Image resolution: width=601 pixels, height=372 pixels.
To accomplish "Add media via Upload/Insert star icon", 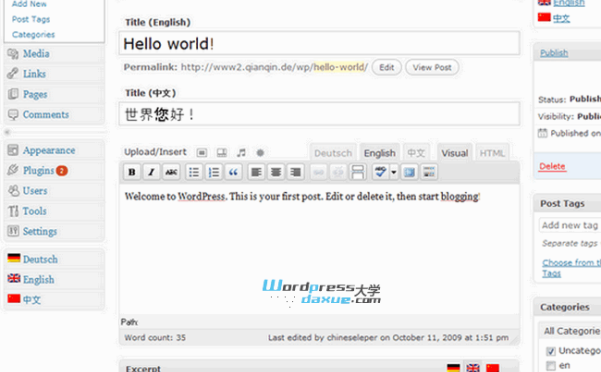I will (260, 153).
